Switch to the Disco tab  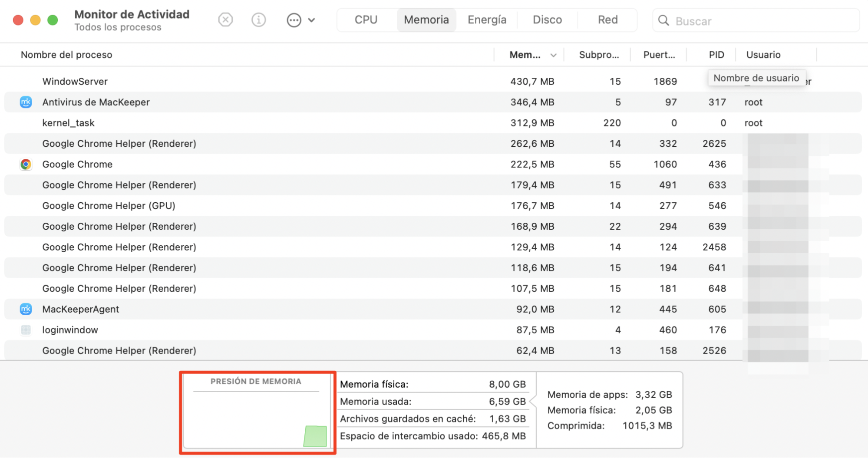[547, 20]
